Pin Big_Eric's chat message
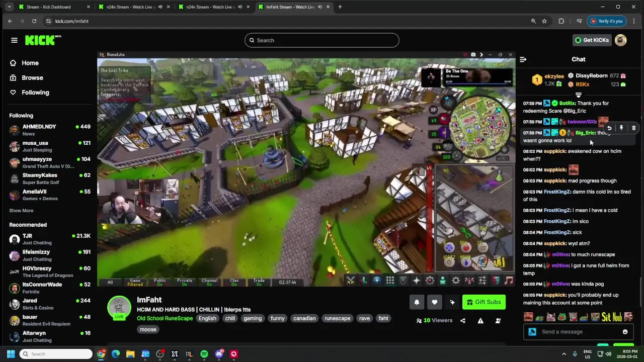The width and height of the screenshot is (644, 362). pos(621,128)
